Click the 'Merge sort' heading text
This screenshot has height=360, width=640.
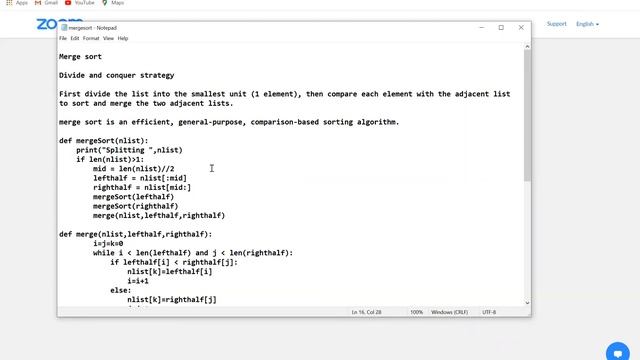click(80, 57)
